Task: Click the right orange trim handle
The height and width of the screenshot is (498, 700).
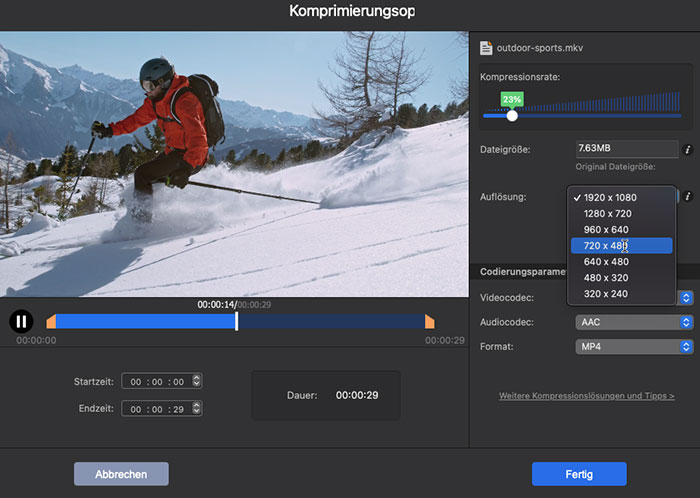Action: [x=429, y=322]
